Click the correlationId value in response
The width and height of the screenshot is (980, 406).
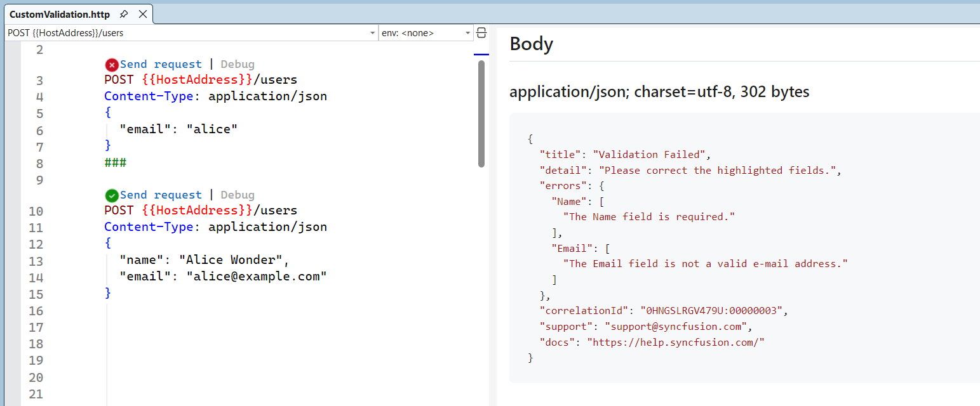click(x=714, y=311)
